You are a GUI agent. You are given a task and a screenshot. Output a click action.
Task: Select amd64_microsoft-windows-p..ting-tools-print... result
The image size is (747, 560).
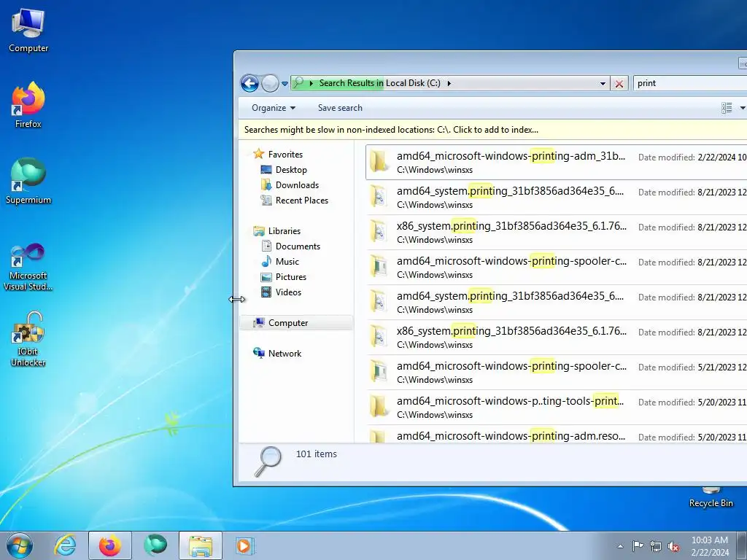point(556,408)
